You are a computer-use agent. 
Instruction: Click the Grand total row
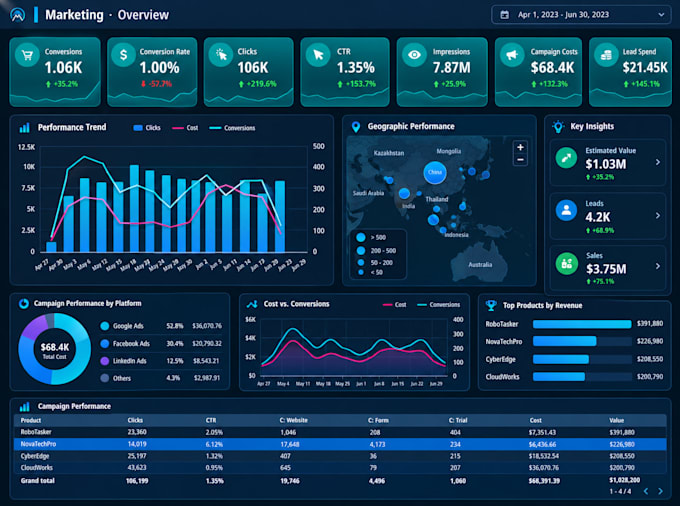pos(340,480)
